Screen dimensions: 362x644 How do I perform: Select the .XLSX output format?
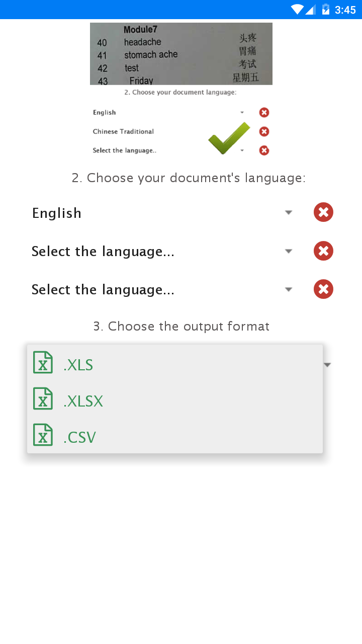coord(83,400)
